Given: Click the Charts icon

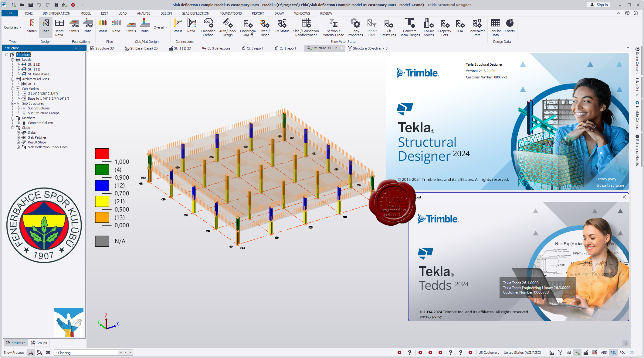Looking at the screenshot, I should (510, 26).
